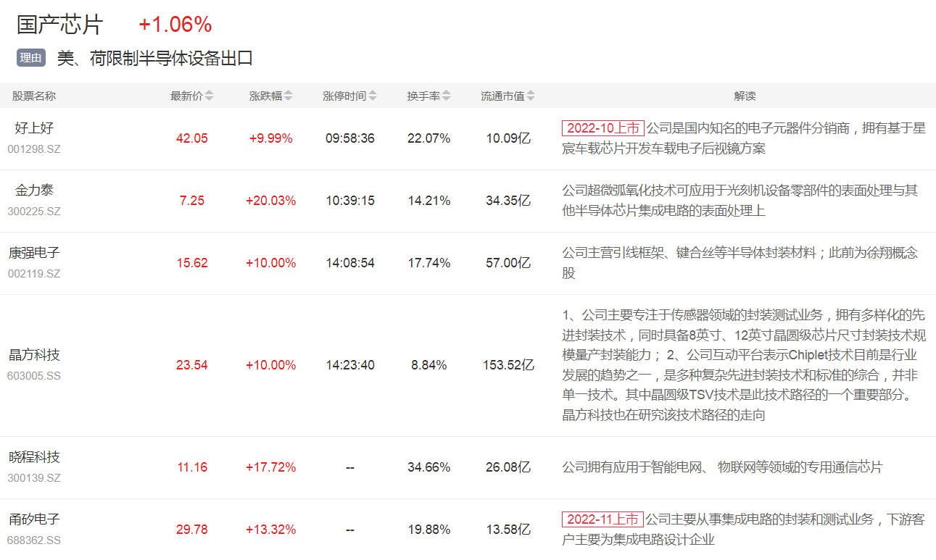
Task: Open stock 晶方科技
Action: (x=34, y=355)
